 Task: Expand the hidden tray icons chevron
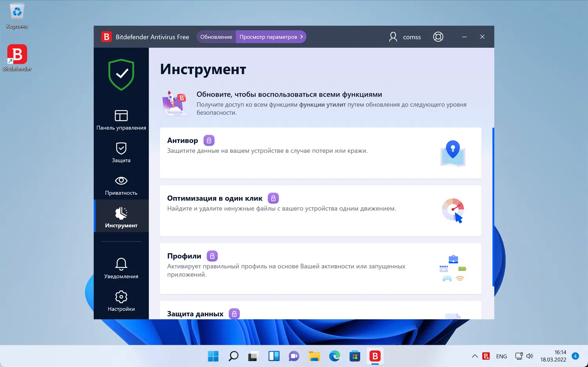[x=475, y=356]
